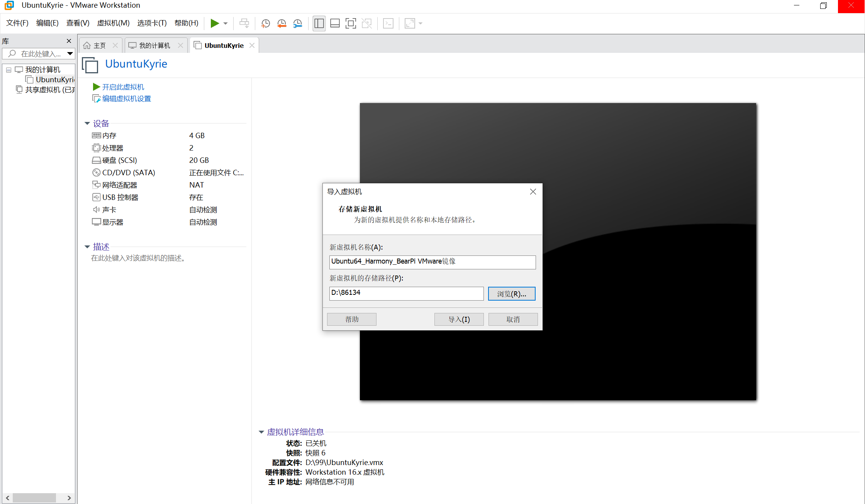The width and height of the screenshot is (865, 504).
Task: Click the stretch guest display icon
Action: [x=410, y=23]
